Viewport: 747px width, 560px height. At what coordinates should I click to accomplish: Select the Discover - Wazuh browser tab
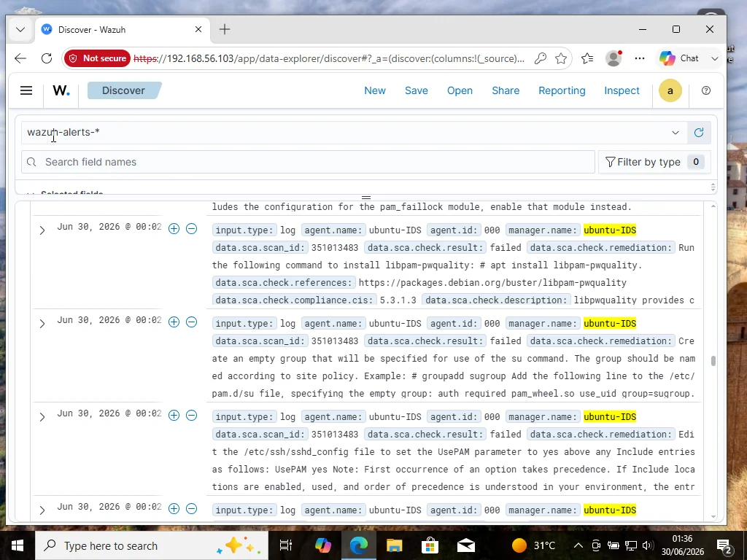pos(123,29)
